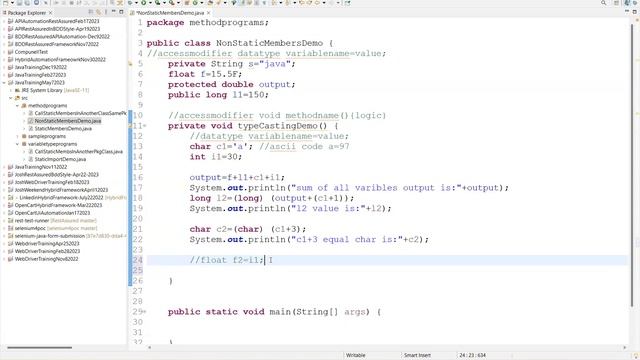The height and width of the screenshot is (360, 640).
Task: Collapse methodprograms package node
Action: pos(18,106)
